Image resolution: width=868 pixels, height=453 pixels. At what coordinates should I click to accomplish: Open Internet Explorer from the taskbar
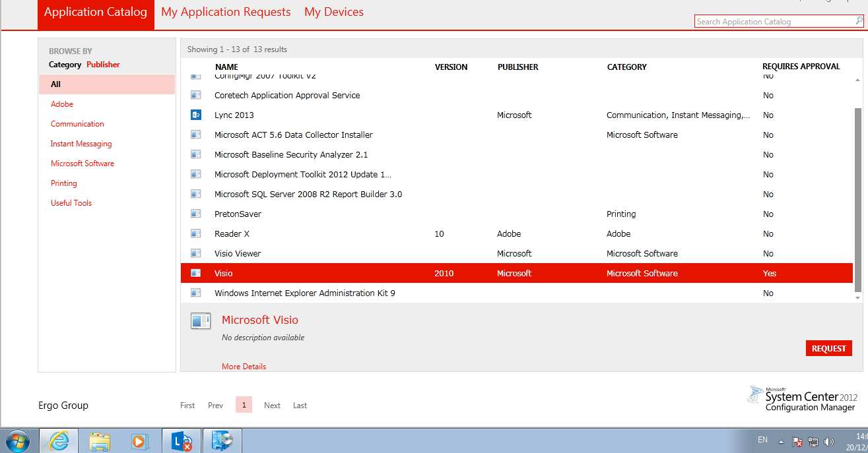[x=59, y=440]
